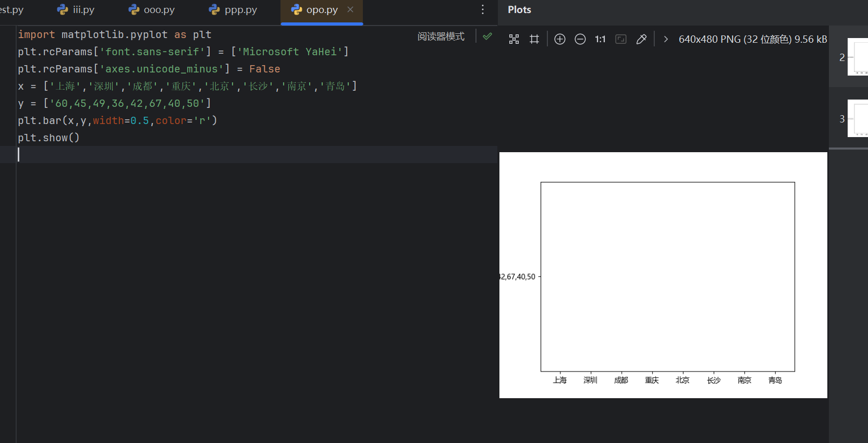The height and width of the screenshot is (443, 868).
Task: Click the Python file icon on ppp.py tab
Action: click(214, 9)
